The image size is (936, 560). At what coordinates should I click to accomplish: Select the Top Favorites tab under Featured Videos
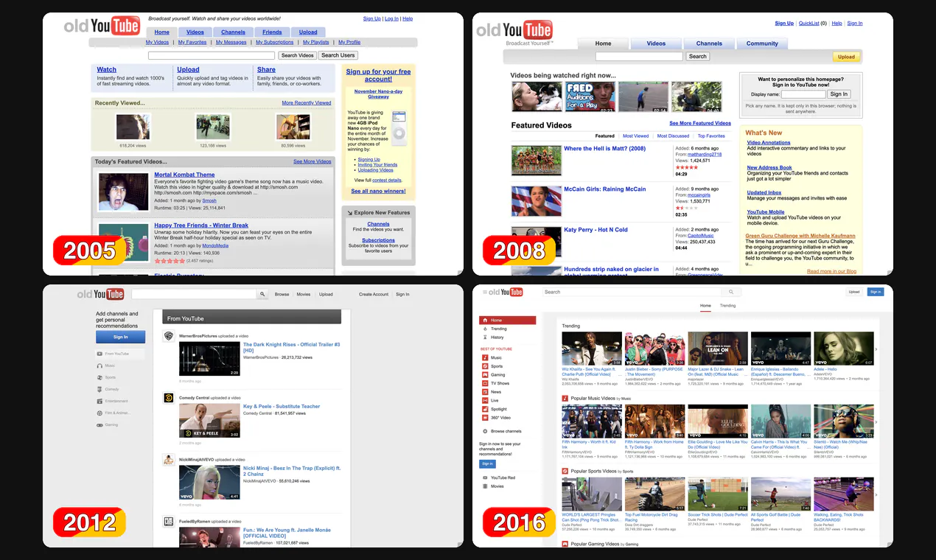[711, 136]
